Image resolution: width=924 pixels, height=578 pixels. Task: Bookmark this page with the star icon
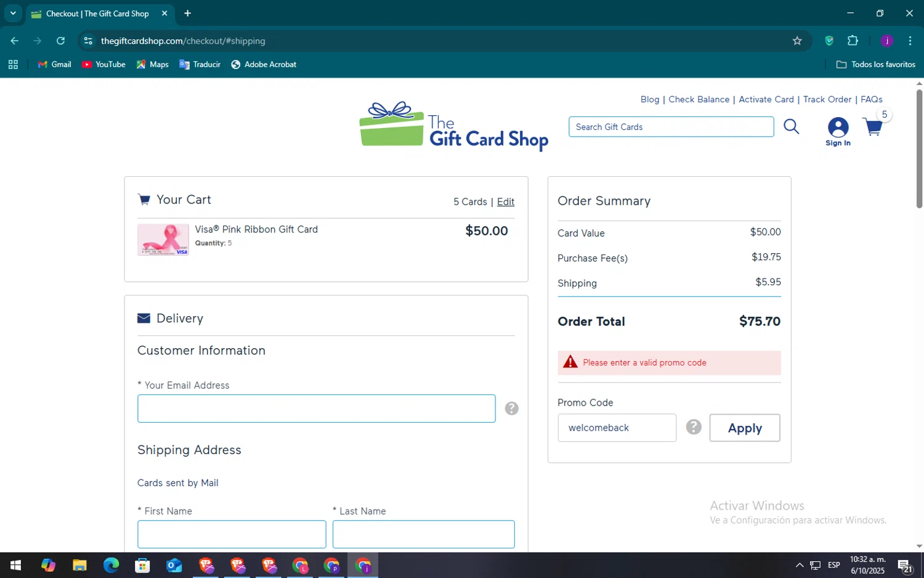(x=797, y=41)
